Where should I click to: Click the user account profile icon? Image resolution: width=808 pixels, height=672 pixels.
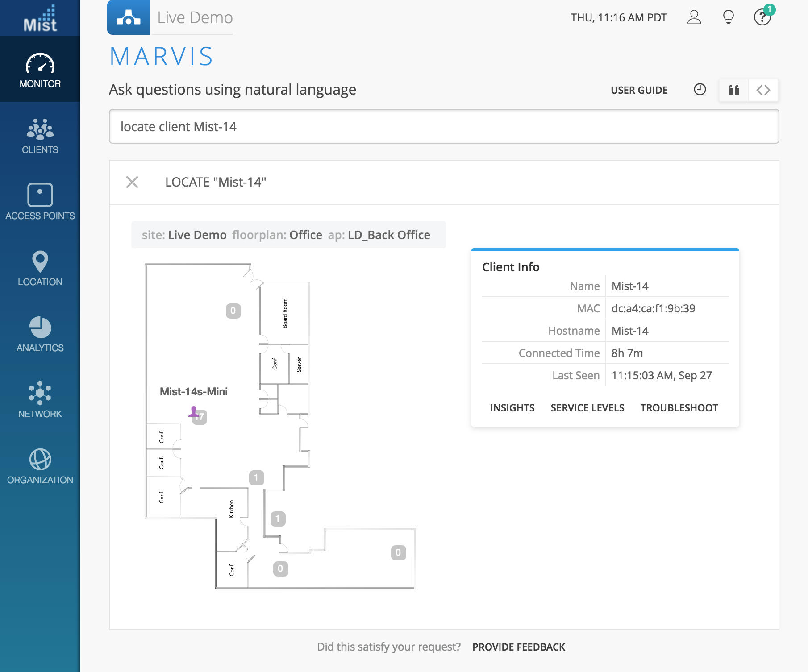point(694,17)
